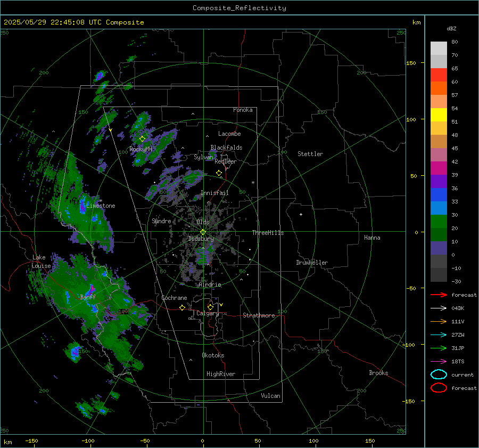Select the bright green 30-20 dBZ swatch
479x448 pixels.
(439, 222)
